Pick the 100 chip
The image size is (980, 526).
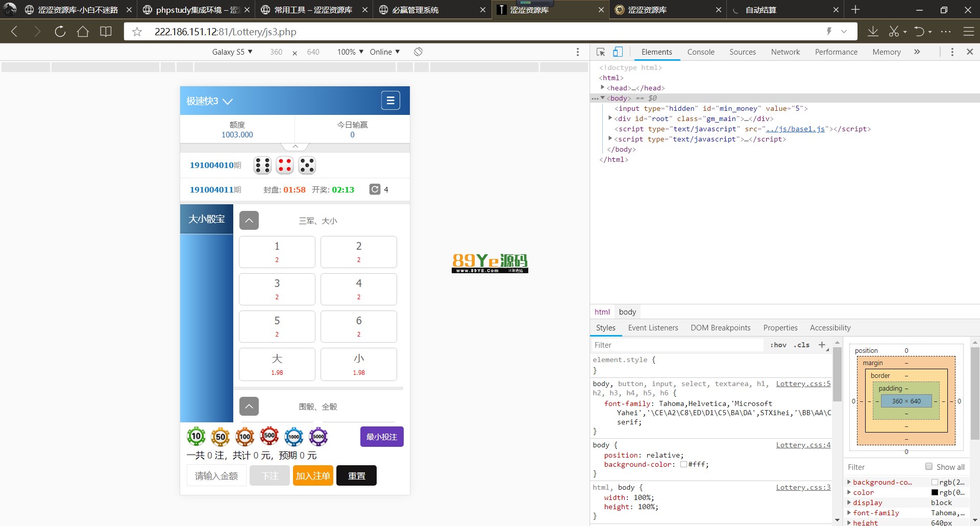pyautogui.click(x=245, y=437)
